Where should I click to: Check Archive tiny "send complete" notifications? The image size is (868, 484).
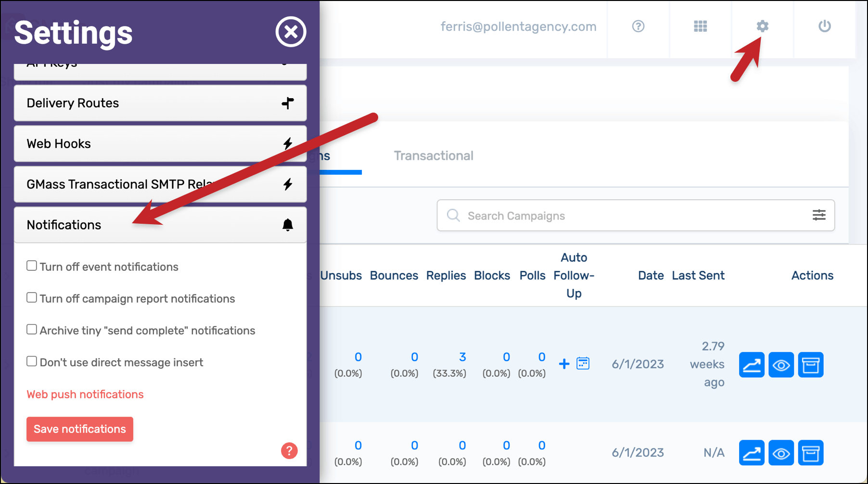pyautogui.click(x=32, y=329)
